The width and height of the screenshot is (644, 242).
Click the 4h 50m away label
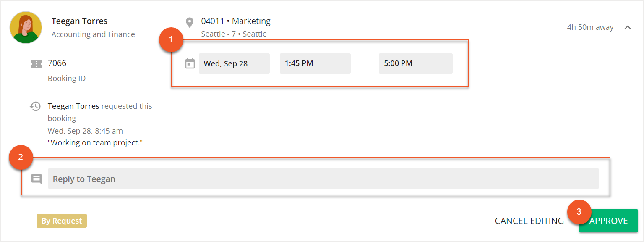(590, 27)
